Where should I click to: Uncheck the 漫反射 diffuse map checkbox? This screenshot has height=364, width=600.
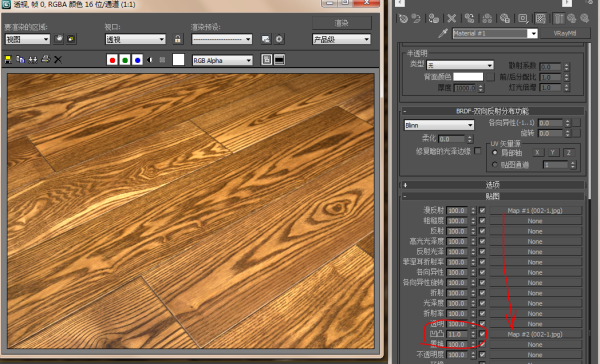(x=482, y=211)
